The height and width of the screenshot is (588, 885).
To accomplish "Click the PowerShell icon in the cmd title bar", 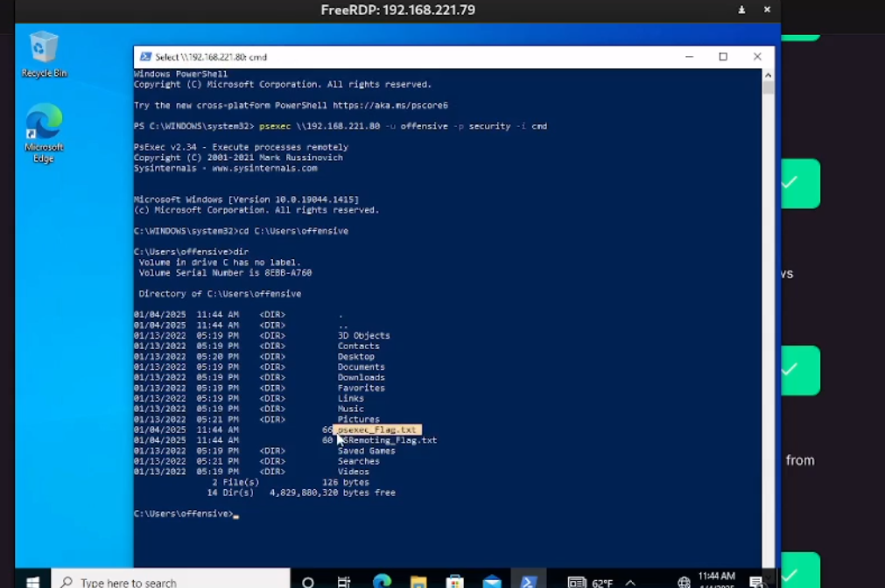I will pyautogui.click(x=145, y=56).
